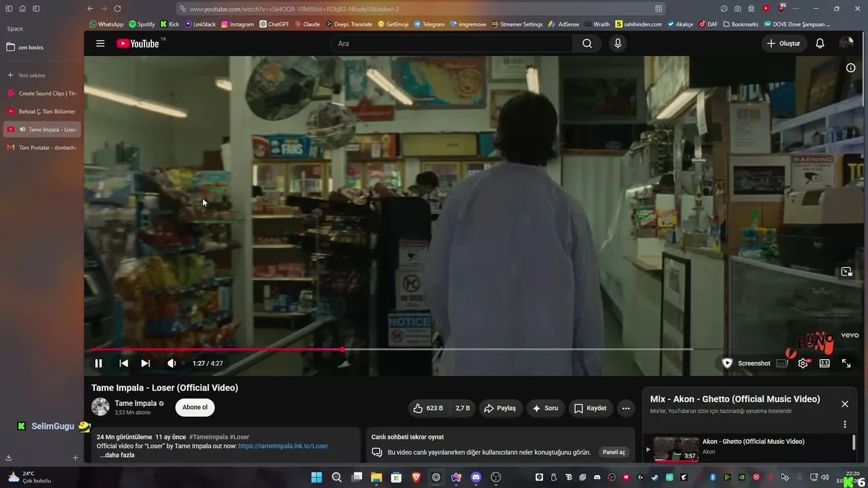868x488 pixels.
Task: Open the ChatGPT bookmark
Action: tap(274, 24)
